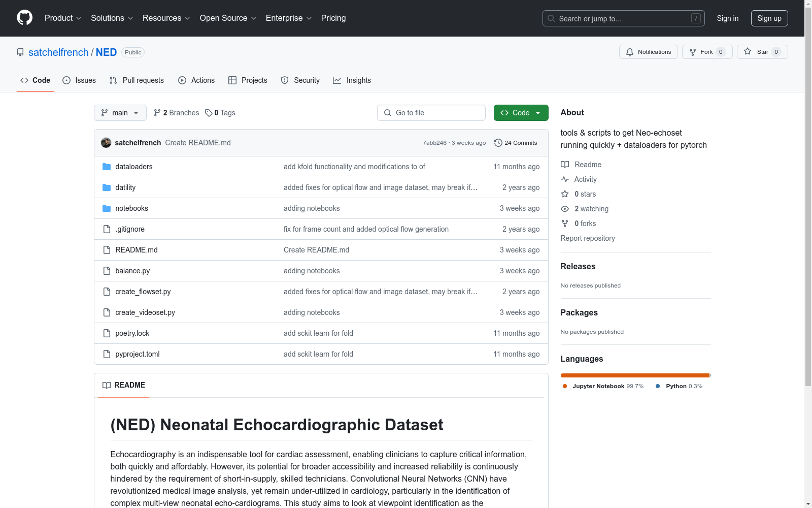Click the create_flowset.py file icon
The image size is (812, 508).
click(107, 292)
